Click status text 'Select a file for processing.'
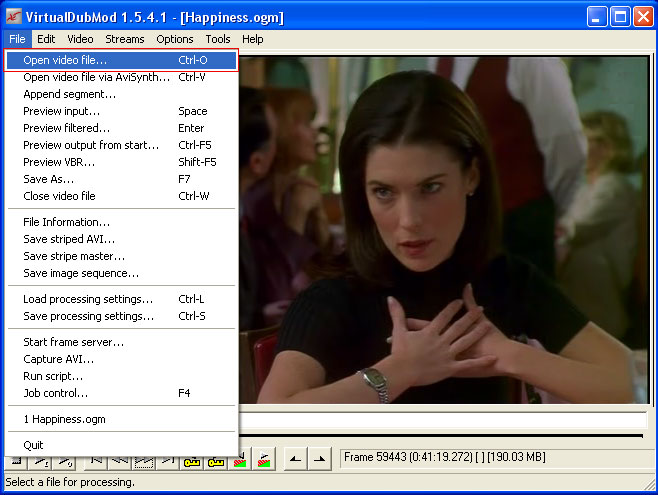Image resolution: width=658 pixels, height=495 pixels. 70,482
